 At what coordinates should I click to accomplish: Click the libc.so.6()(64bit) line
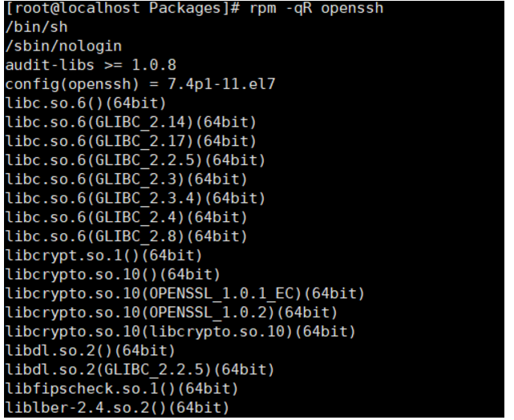click(86, 103)
